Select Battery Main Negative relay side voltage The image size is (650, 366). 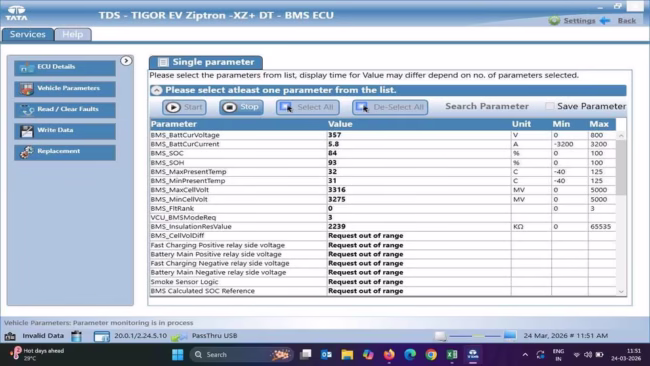click(x=383, y=272)
